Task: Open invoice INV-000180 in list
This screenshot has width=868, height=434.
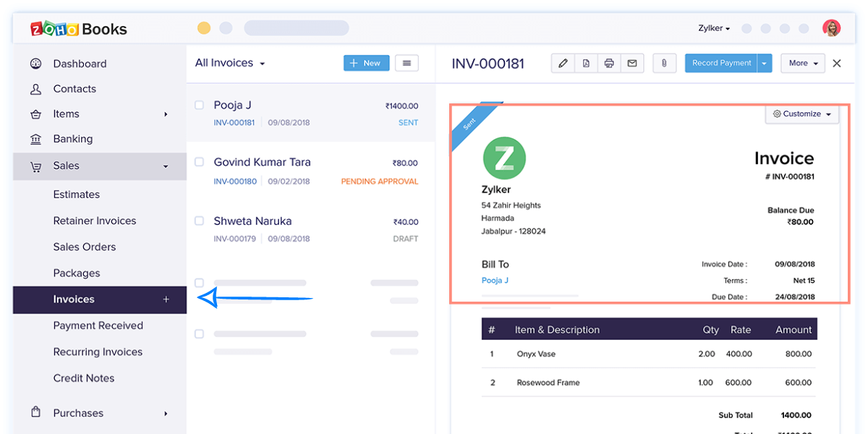Action: coord(235,182)
